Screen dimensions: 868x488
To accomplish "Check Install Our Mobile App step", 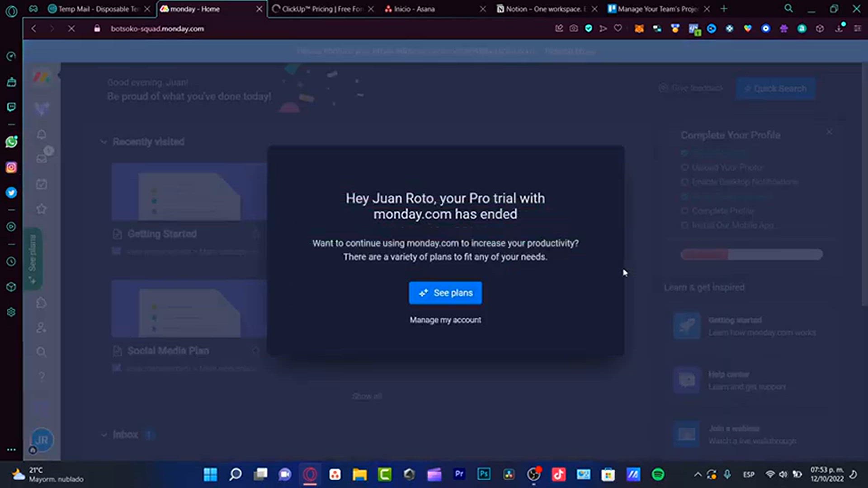I will (684, 225).
